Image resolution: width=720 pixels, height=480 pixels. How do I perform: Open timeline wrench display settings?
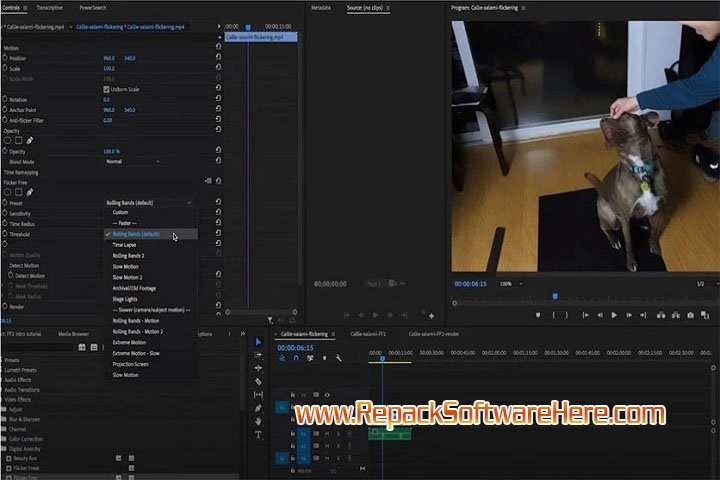339,358
